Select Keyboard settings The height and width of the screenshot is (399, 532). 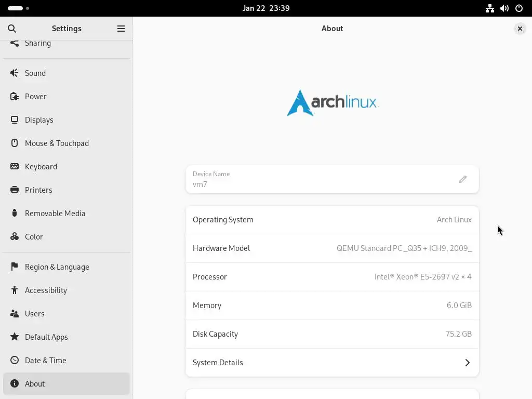pyautogui.click(x=66, y=167)
